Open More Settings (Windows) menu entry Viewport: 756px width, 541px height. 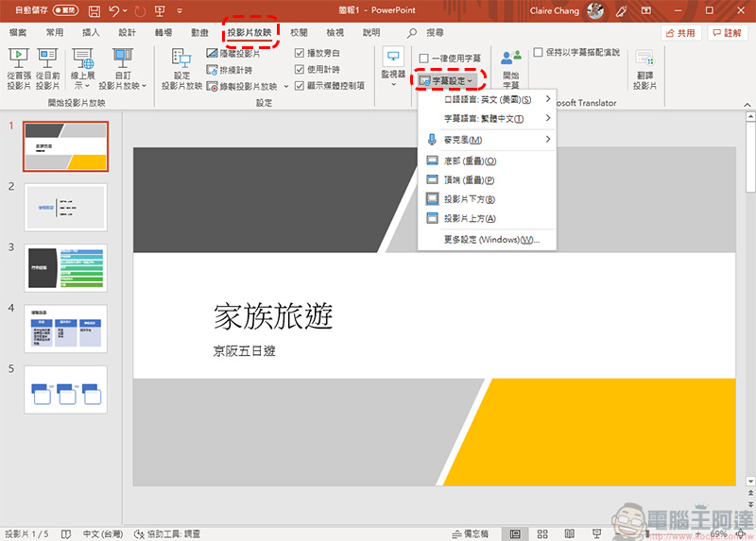(487, 240)
